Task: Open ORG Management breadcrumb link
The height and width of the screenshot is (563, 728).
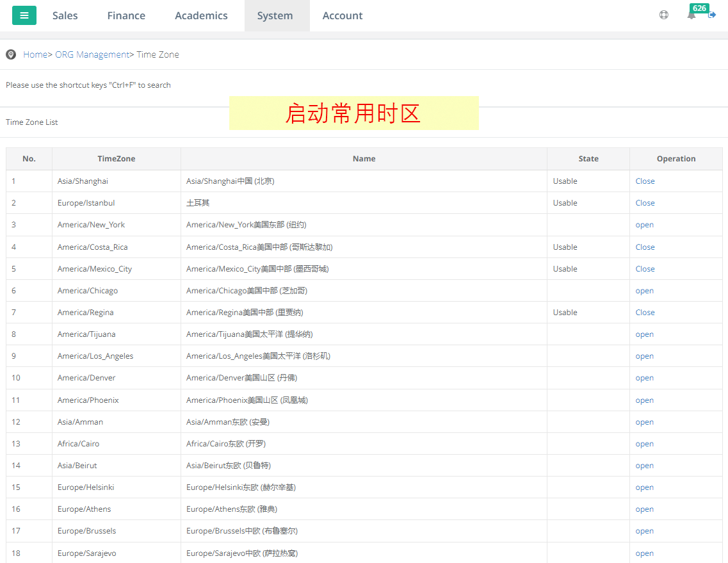Action: point(92,54)
